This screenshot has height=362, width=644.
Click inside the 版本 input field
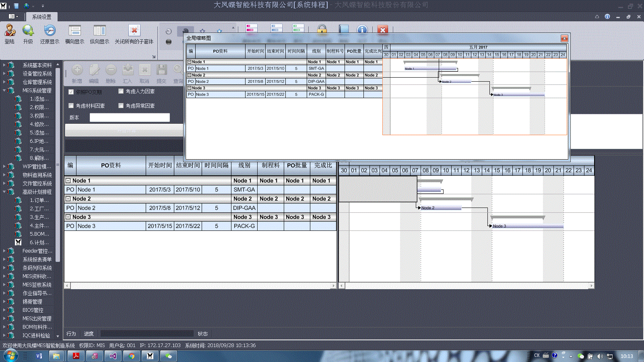(130, 117)
